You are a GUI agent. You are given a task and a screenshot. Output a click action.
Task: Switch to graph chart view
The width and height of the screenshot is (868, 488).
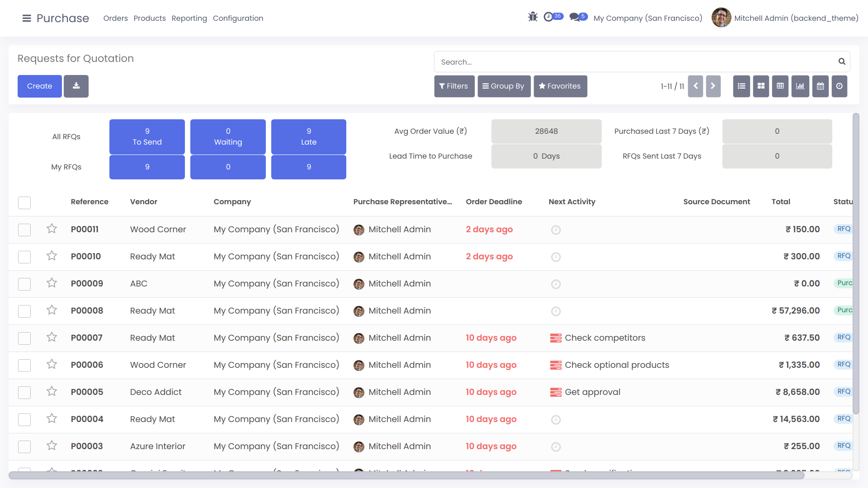click(x=800, y=86)
